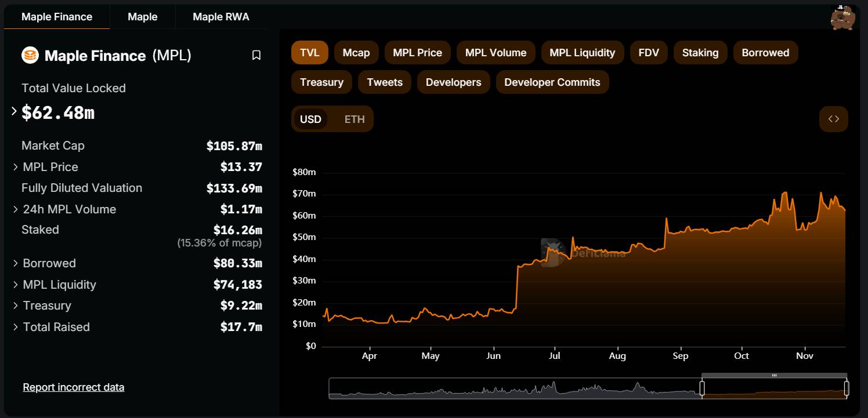Image resolution: width=868 pixels, height=418 pixels.
Task: Click the $62.48m total value locked figure
Action: [x=58, y=112]
